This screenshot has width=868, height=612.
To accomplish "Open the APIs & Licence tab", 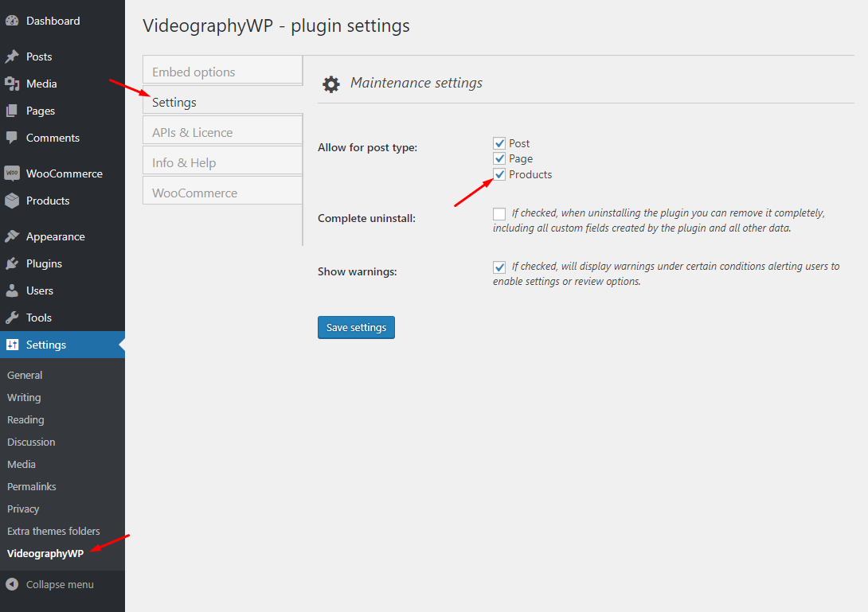I will pos(222,131).
